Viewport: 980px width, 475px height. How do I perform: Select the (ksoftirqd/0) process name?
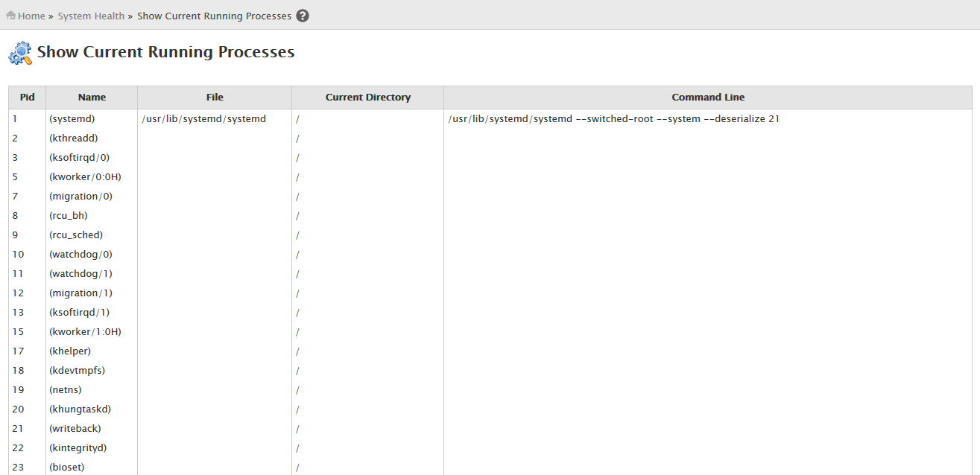tap(80, 158)
